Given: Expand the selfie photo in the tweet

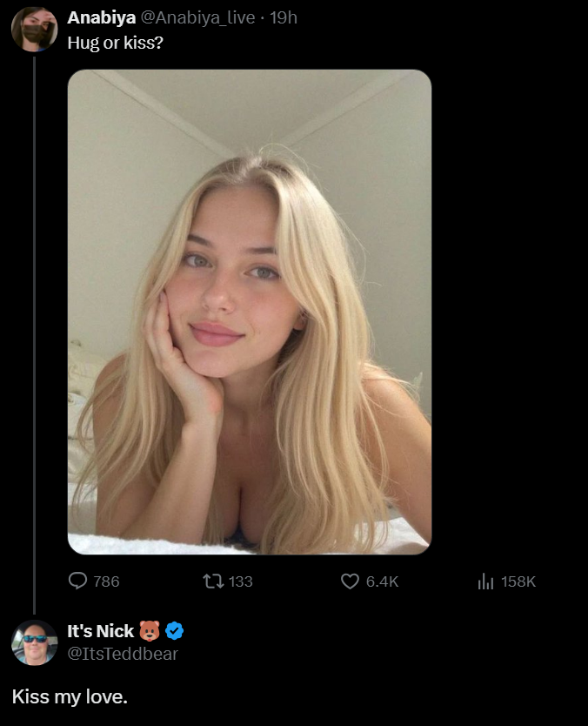Looking at the screenshot, I should 250,312.
